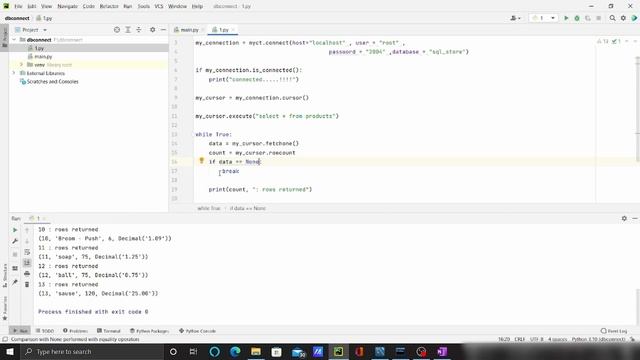Click the warnings count inspection widget
This screenshot has height=360, width=640.
click(x=603, y=41)
